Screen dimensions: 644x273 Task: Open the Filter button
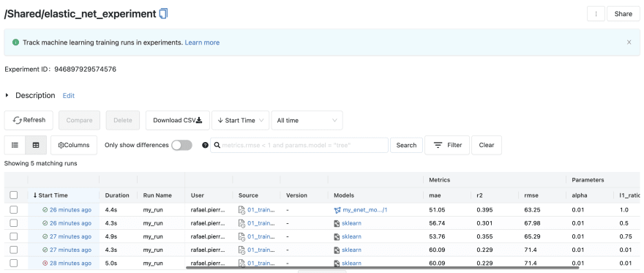pyautogui.click(x=447, y=145)
